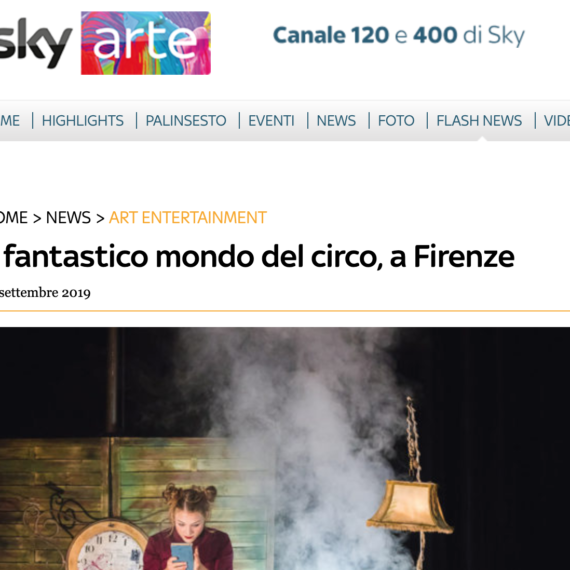Screen dimensions: 570x570
Task: Click the headline about circo a Firenze
Action: [x=257, y=257]
